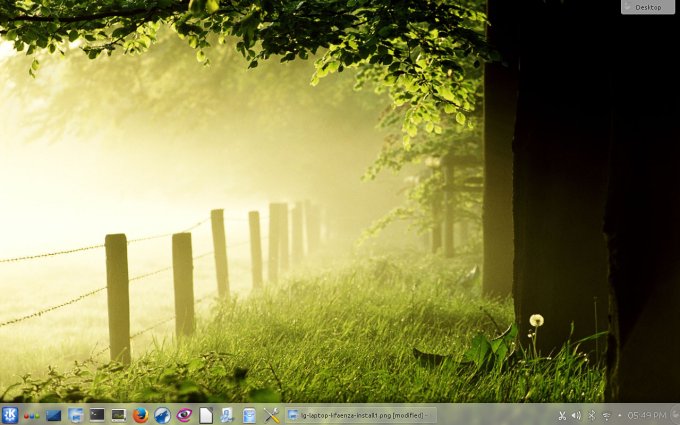Click the 05:49 PM clock
Screen dimensions: 680x425
pyautogui.click(x=647, y=415)
